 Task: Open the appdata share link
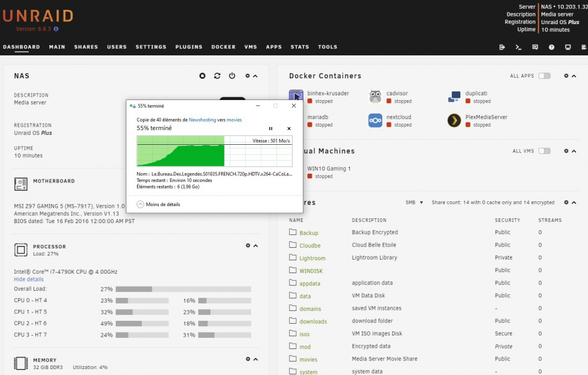310,283
